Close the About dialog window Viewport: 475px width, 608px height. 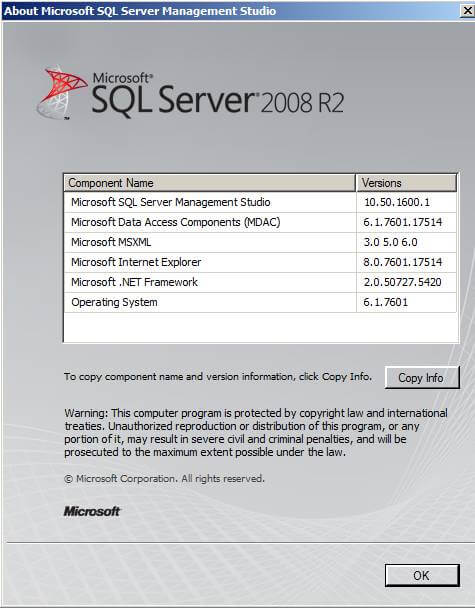tap(468, 10)
